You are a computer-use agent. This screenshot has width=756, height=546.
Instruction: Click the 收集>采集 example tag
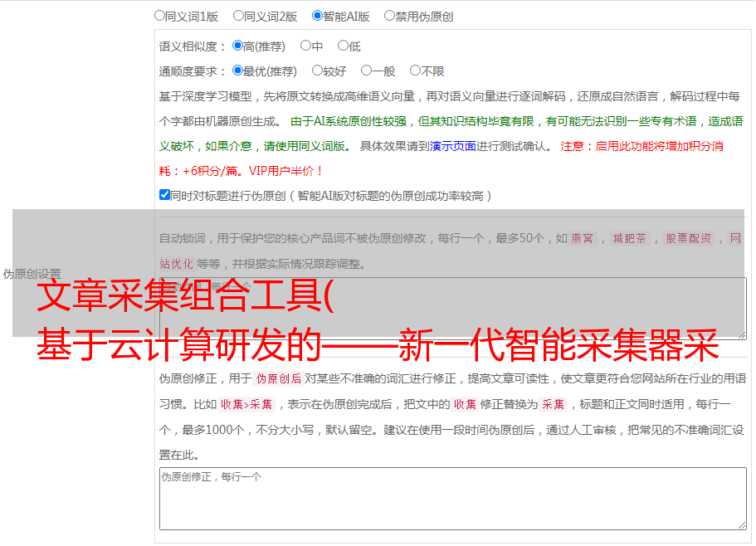246,404
